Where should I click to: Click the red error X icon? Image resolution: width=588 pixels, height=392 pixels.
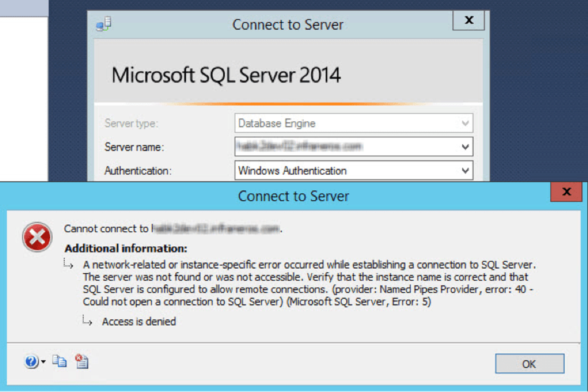[37, 237]
